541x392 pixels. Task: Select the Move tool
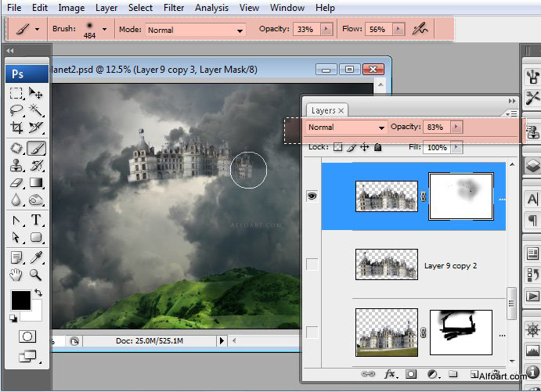click(x=36, y=93)
